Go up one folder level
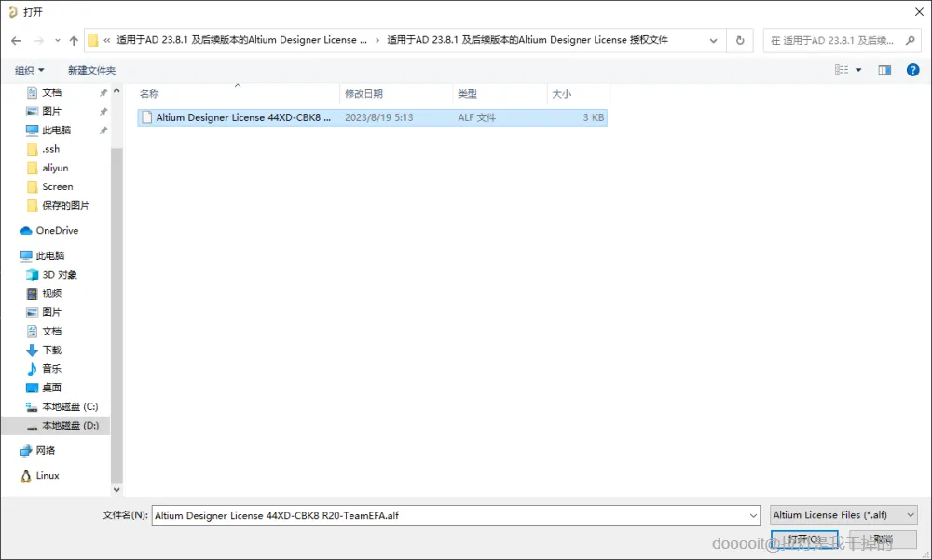The image size is (932, 560). [74, 40]
